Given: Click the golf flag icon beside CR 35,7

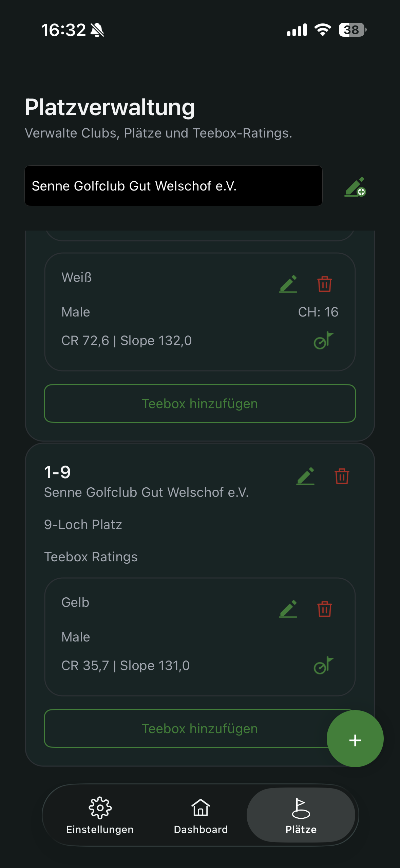Looking at the screenshot, I should point(324,665).
